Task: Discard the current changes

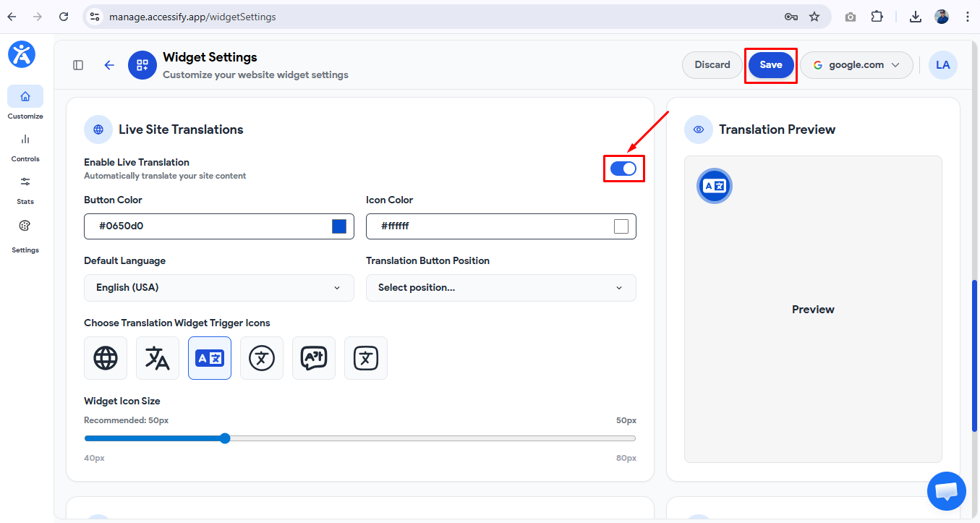Action: 712,64
